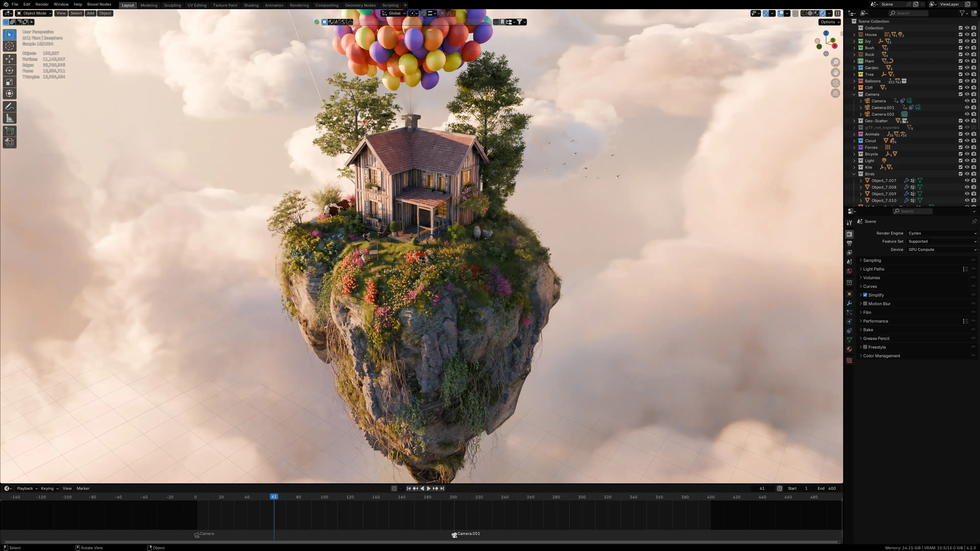Switch perspective/orthographic grid icon

836,93
